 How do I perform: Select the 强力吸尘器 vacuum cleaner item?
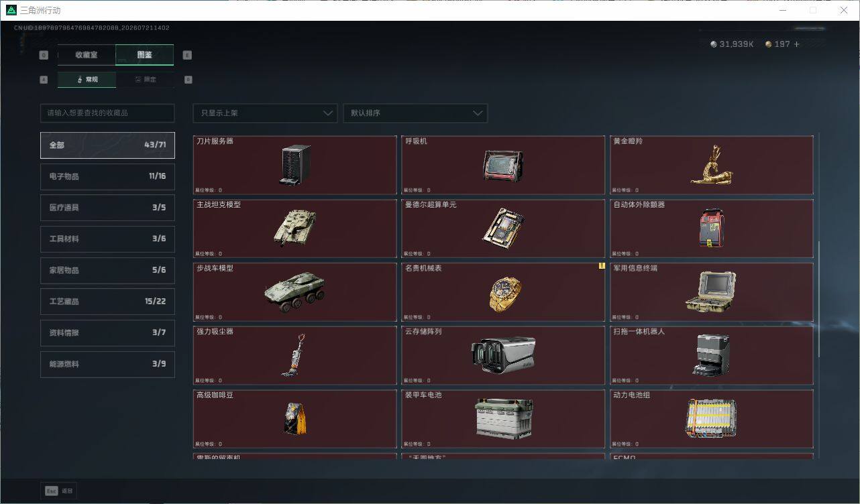(x=294, y=355)
